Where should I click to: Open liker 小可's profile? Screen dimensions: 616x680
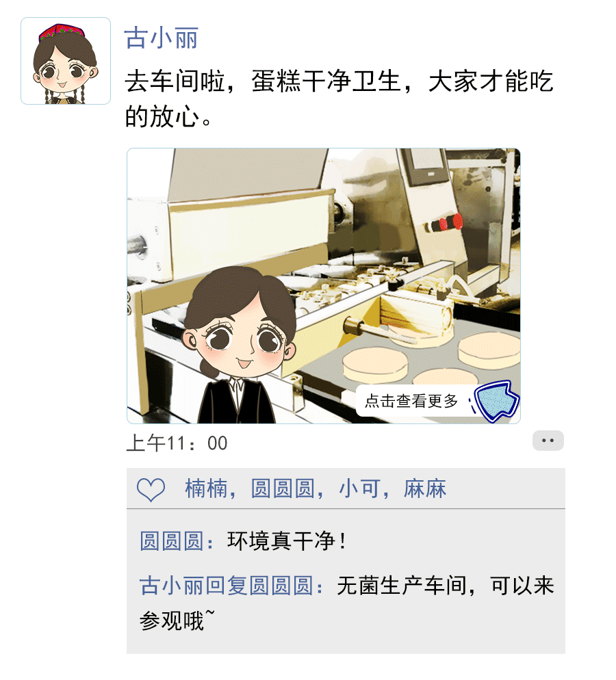[359, 488]
